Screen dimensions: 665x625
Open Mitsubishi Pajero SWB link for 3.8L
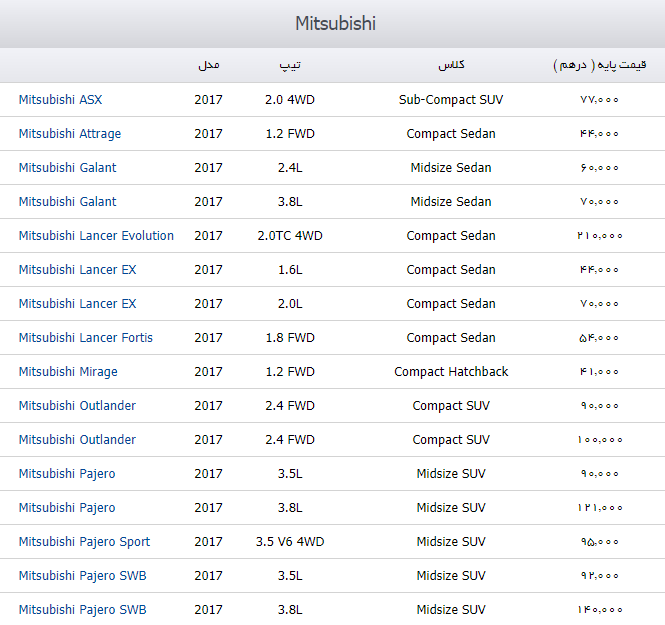coord(82,610)
